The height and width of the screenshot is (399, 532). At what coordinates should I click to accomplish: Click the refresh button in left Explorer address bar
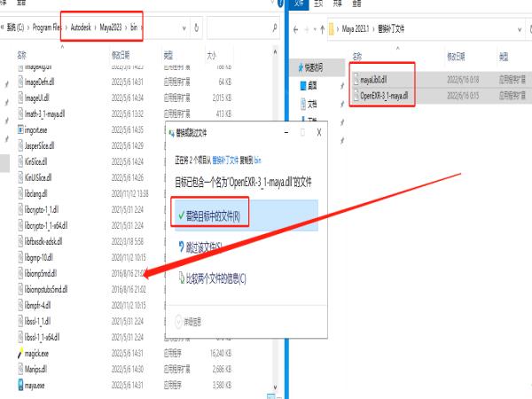196,27
